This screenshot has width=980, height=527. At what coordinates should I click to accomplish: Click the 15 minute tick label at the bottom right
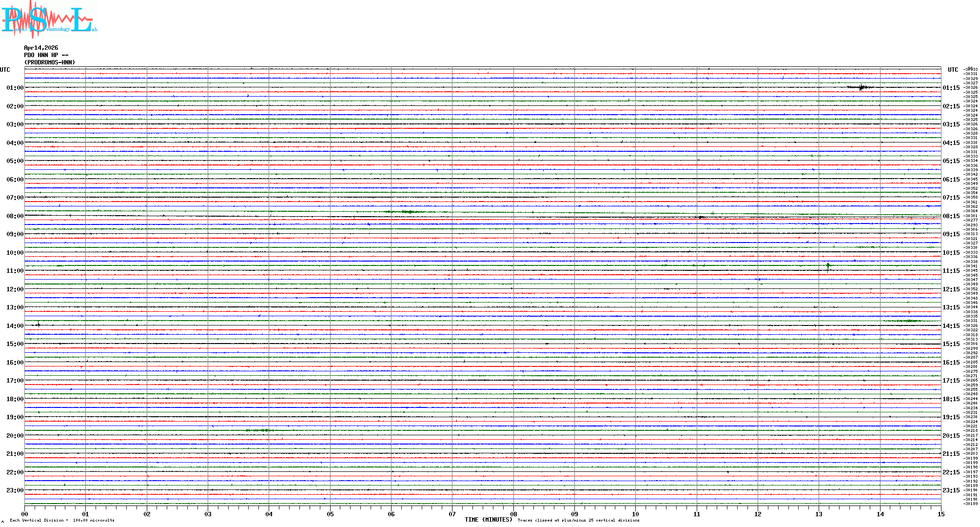coord(941,514)
